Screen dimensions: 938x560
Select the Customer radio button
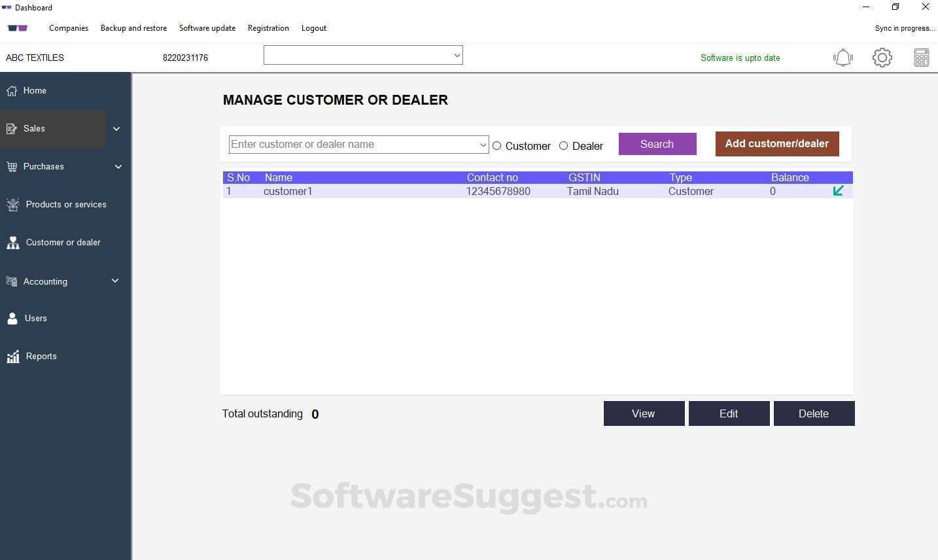click(497, 146)
